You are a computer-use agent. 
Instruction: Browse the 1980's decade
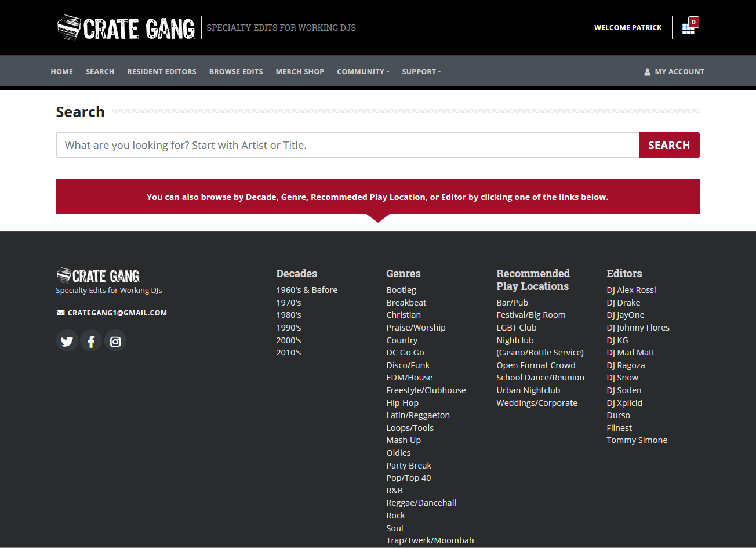click(289, 315)
